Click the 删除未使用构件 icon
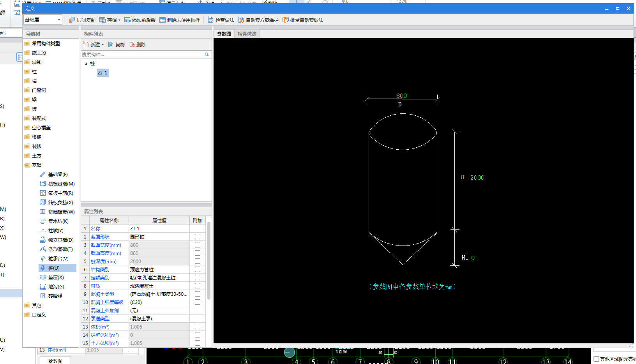The height and width of the screenshot is (364, 636). (163, 20)
